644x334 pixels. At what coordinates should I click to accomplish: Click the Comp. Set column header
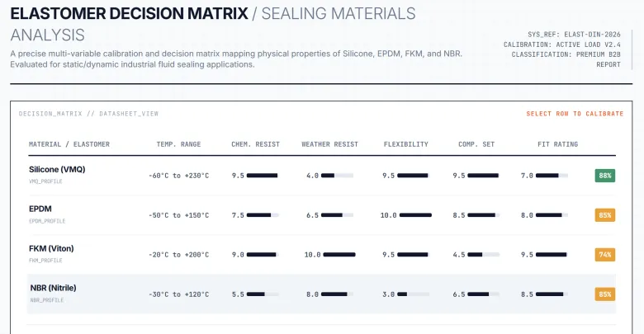(476, 144)
